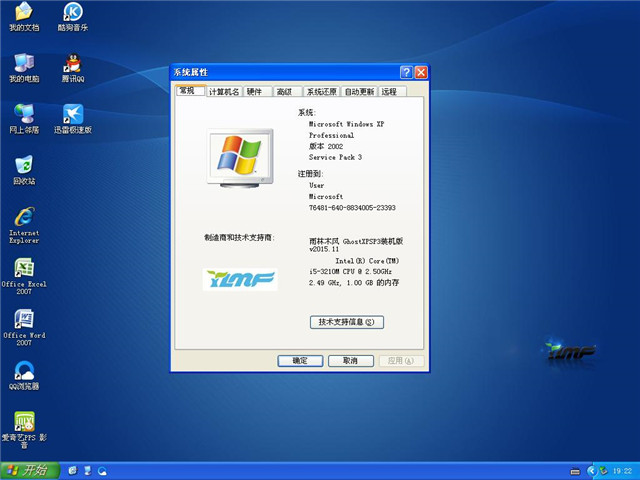640x480 pixels.
Task: Click 'i5-3210M CPU @ 2.50GHz' text
Action: click(x=350, y=271)
